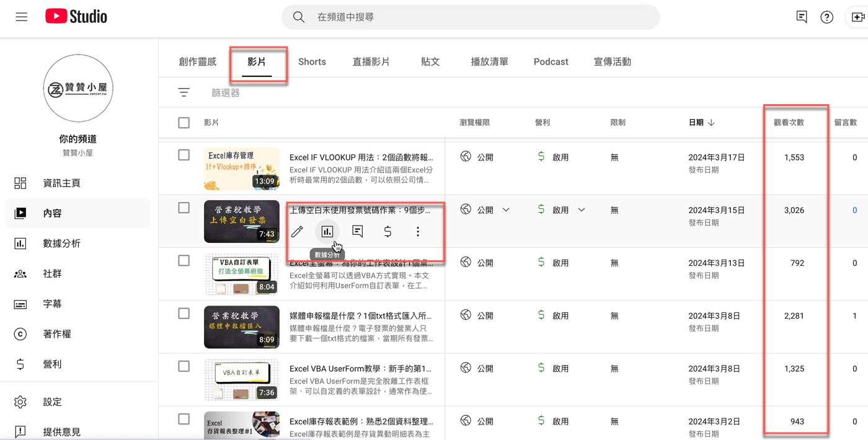Screen dimensions: 868x440
Task: Select checkbox for 媒體申報檔是什麼 video
Action: 184,314
